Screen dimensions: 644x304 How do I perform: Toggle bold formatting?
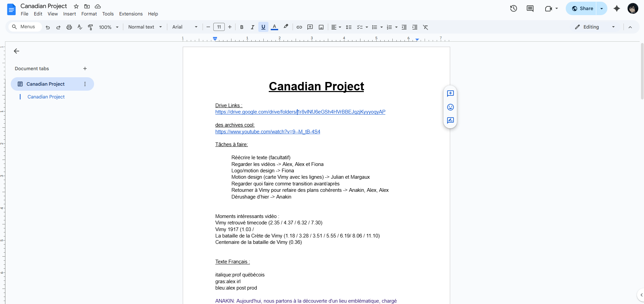point(242,27)
